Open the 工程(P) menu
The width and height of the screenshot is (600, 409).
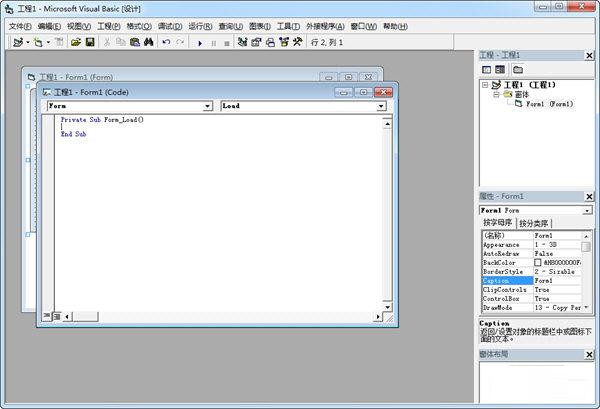coord(109,26)
